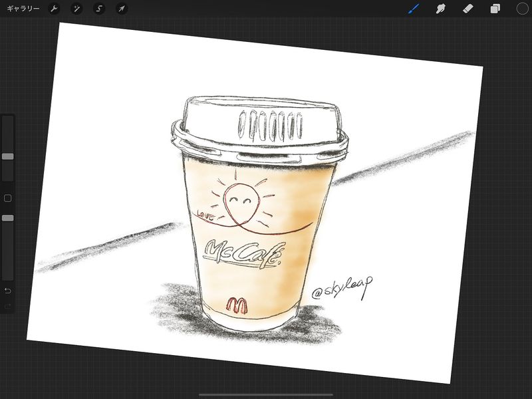Tap the redo arrow in sidebar
The height and width of the screenshot is (399, 532).
[x=8, y=307]
